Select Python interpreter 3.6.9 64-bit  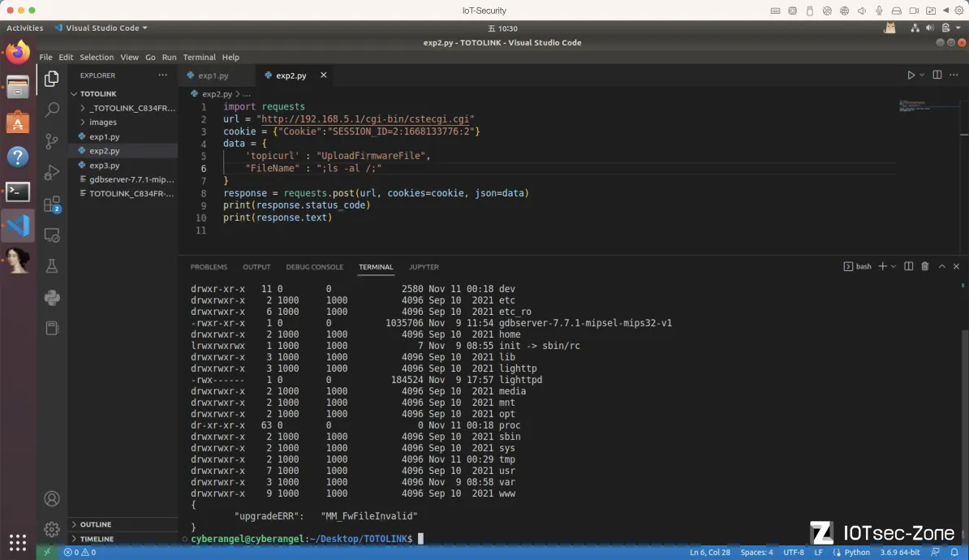click(900, 552)
